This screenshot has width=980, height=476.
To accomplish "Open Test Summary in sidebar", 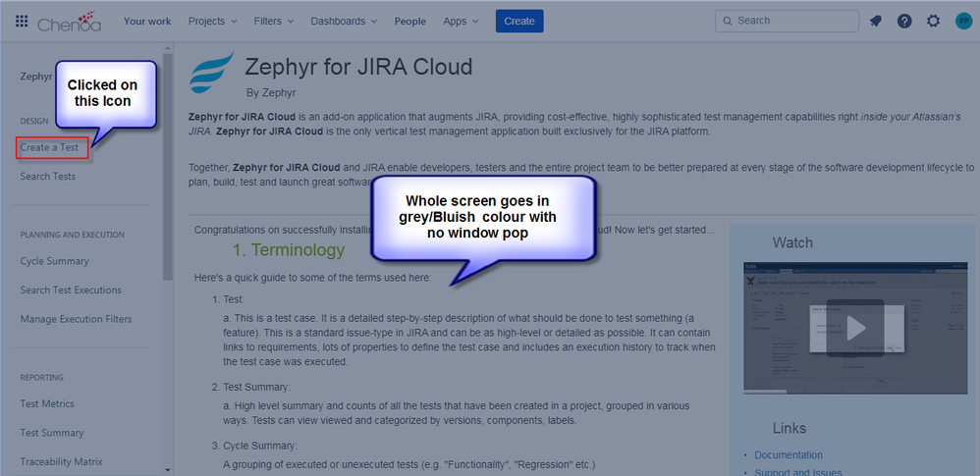I will tap(52, 432).
